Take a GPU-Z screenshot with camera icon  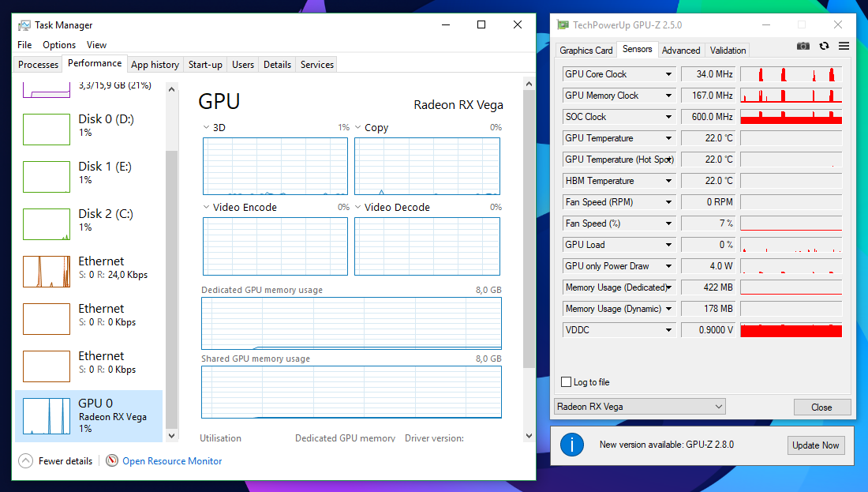(803, 46)
